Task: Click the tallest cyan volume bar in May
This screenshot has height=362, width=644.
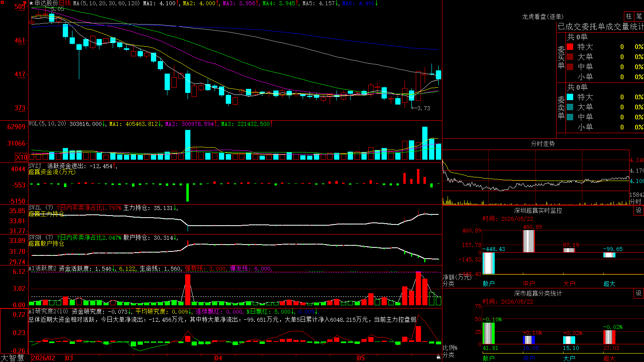Action: point(425,143)
